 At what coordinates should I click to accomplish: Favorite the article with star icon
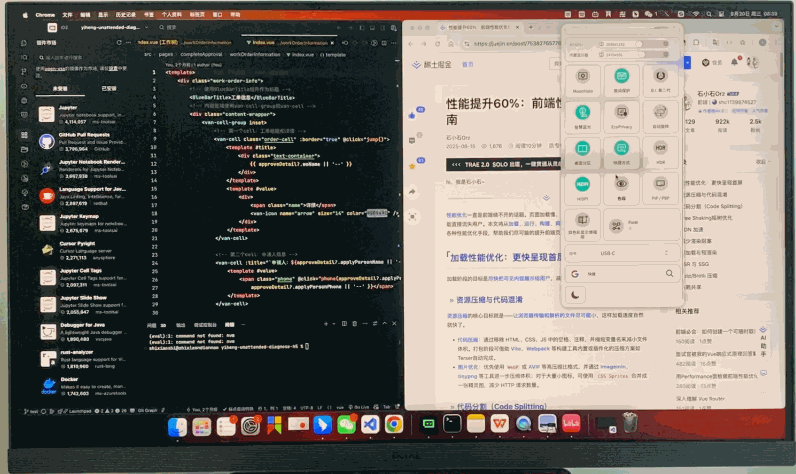(x=412, y=166)
